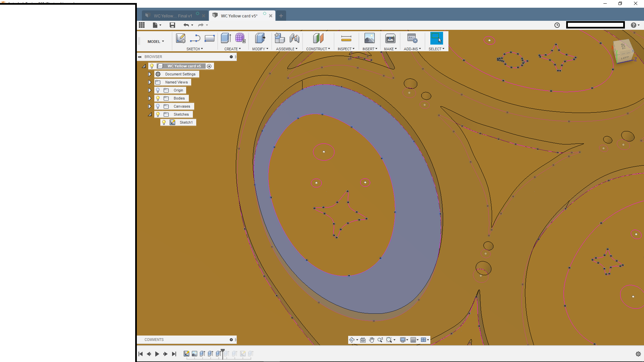
Task: Open timeline settings gear icon
Action: (638, 354)
